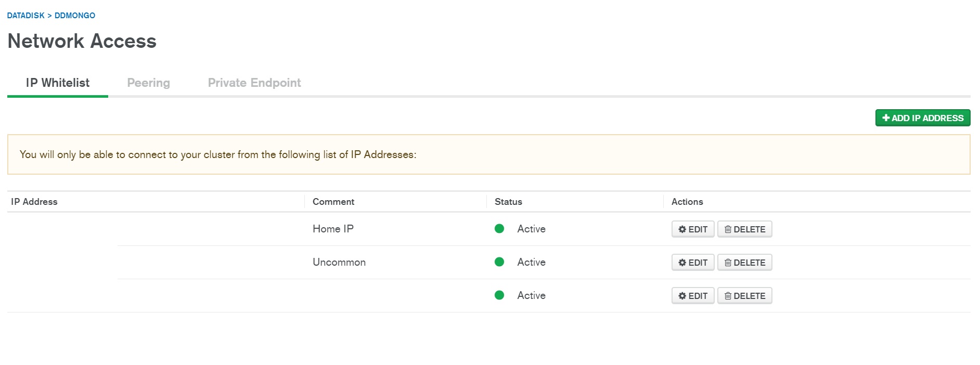The height and width of the screenshot is (365, 980).
Task: Edit the Uncommon IP whitelist entry
Action: [692, 263]
